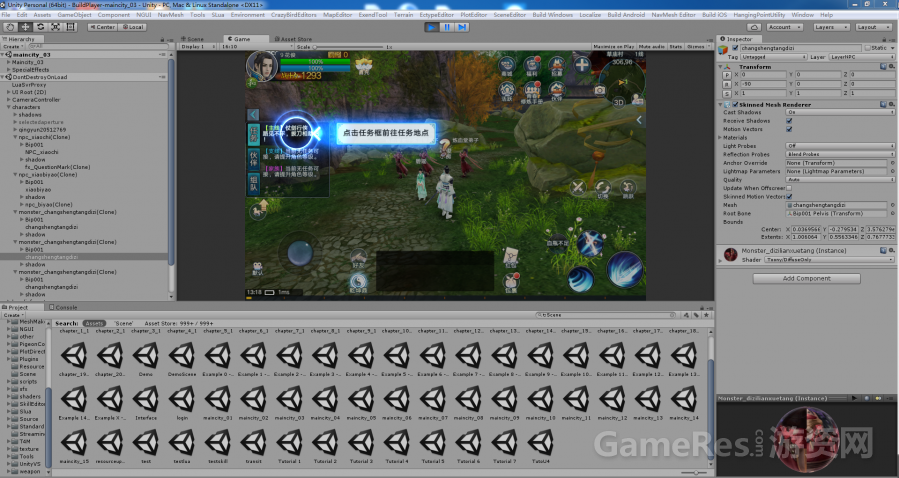The width and height of the screenshot is (899, 478).
Task: Toggle Local coordinate space button
Action: (x=132, y=27)
